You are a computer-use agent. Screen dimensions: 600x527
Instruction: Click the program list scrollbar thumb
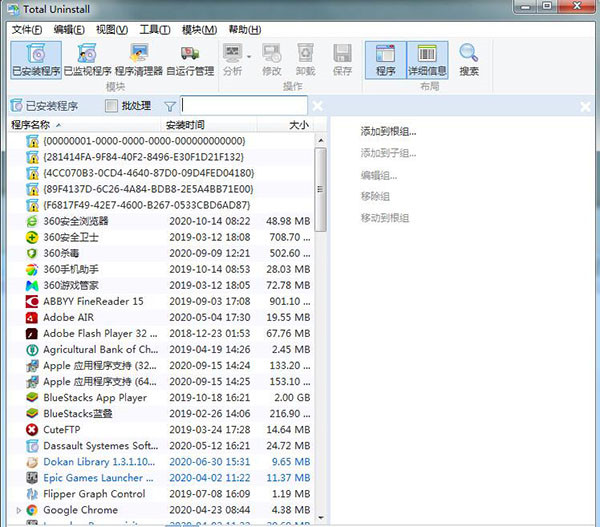pos(320,190)
